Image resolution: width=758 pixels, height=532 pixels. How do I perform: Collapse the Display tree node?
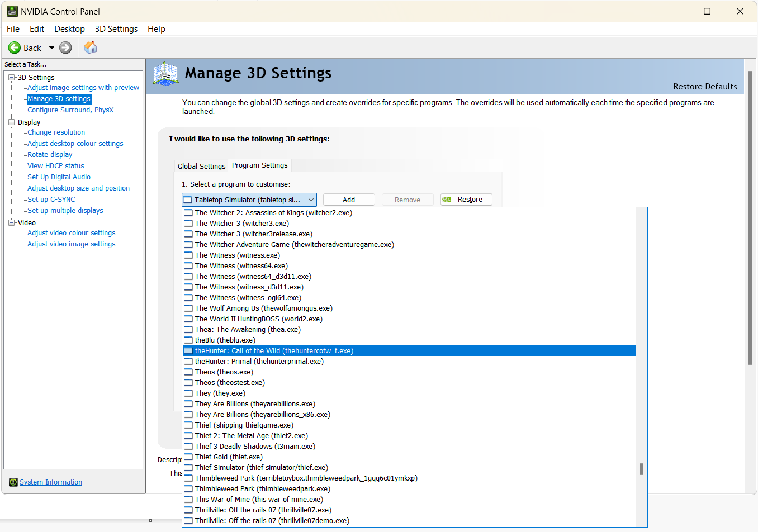[x=12, y=122]
